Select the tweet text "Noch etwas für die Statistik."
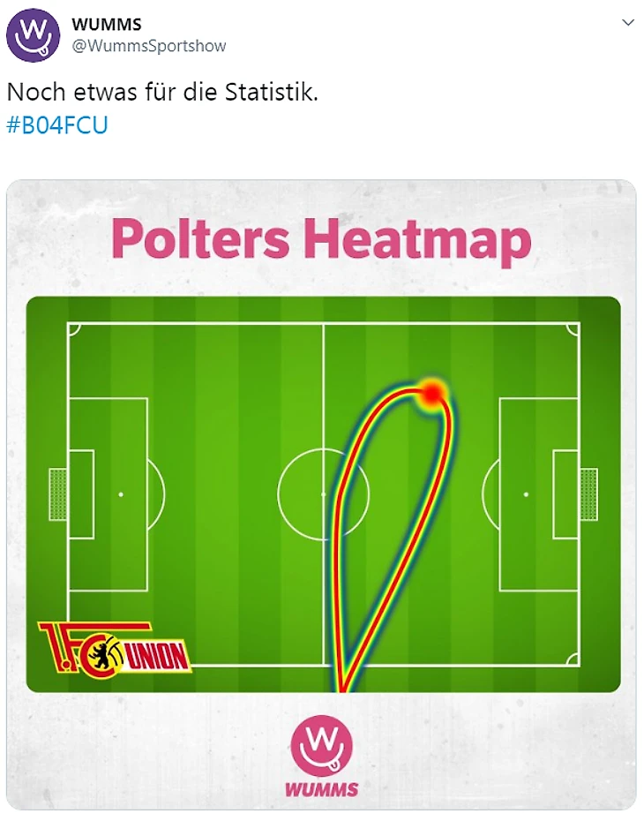This screenshot has width=644, height=821. [x=162, y=93]
